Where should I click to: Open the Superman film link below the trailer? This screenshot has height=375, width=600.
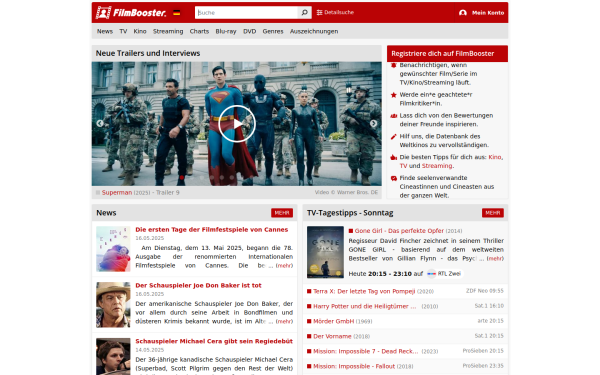117,192
